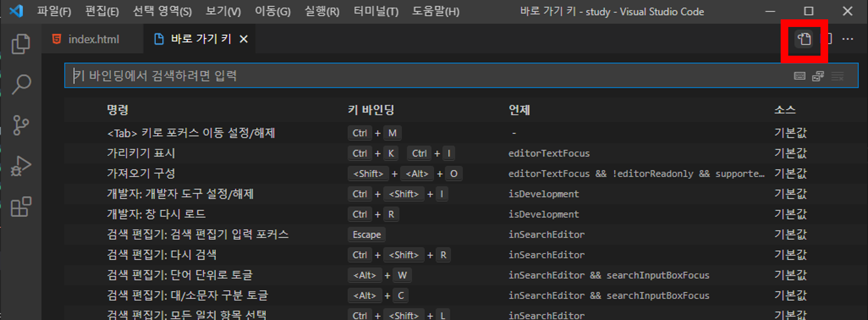Click the Escape keybinding cell
The width and height of the screenshot is (868, 320).
coord(367,234)
